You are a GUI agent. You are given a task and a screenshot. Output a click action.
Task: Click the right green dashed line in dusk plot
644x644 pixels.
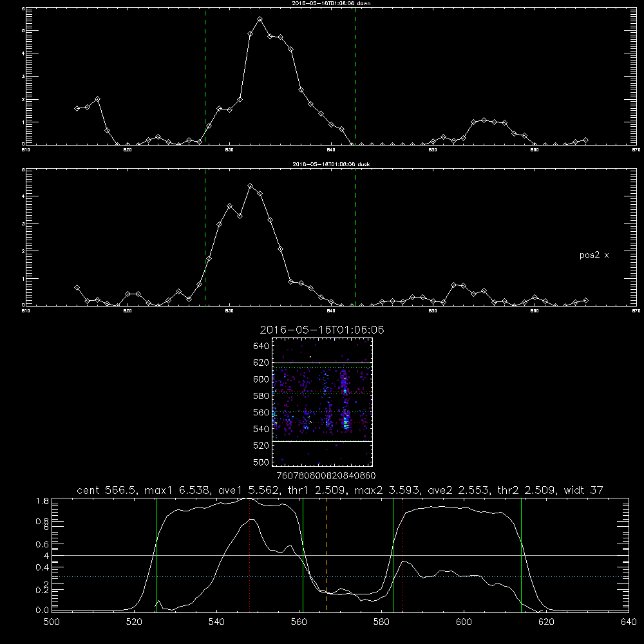pos(355,238)
